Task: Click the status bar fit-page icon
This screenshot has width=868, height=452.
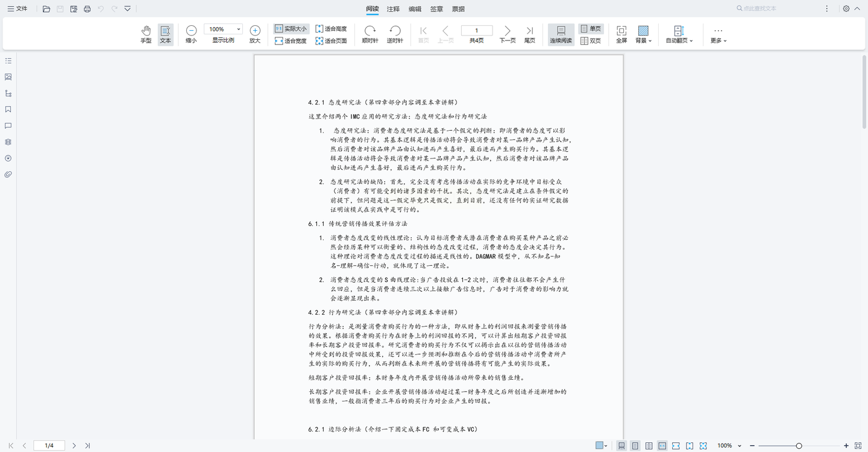Action: (x=703, y=446)
